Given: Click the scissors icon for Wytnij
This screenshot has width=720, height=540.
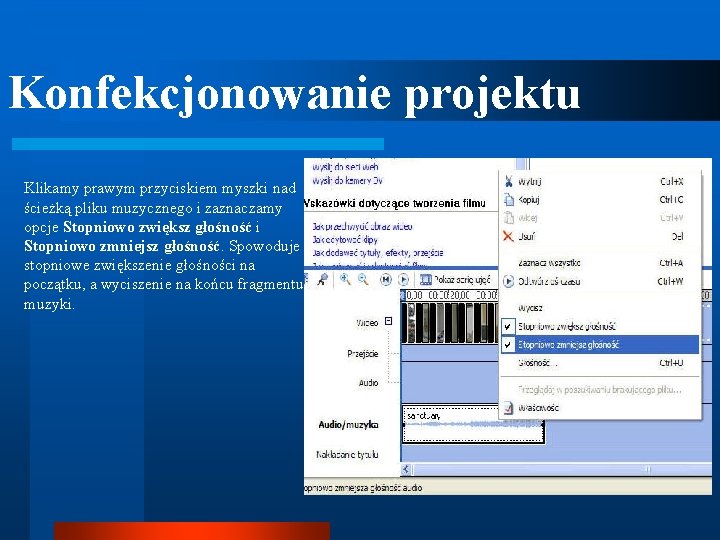Looking at the screenshot, I should (508, 181).
